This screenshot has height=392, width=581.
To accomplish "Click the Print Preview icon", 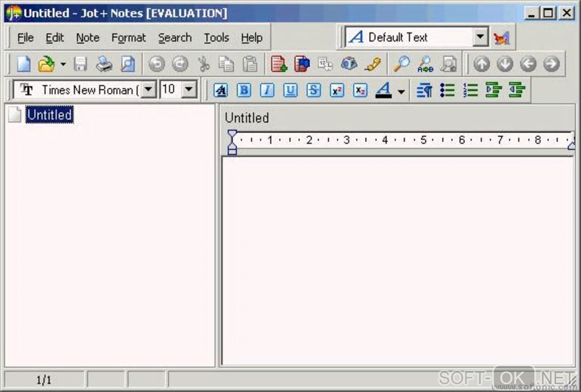I will pos(128,64).
